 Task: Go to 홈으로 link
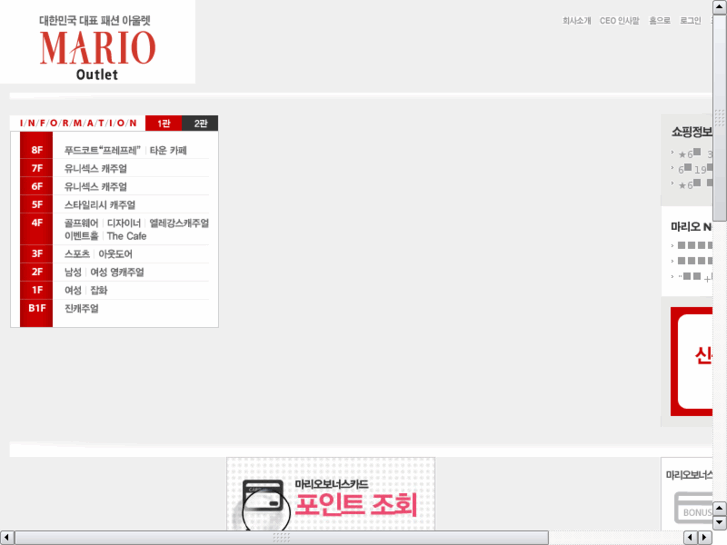tap(660, 21)
